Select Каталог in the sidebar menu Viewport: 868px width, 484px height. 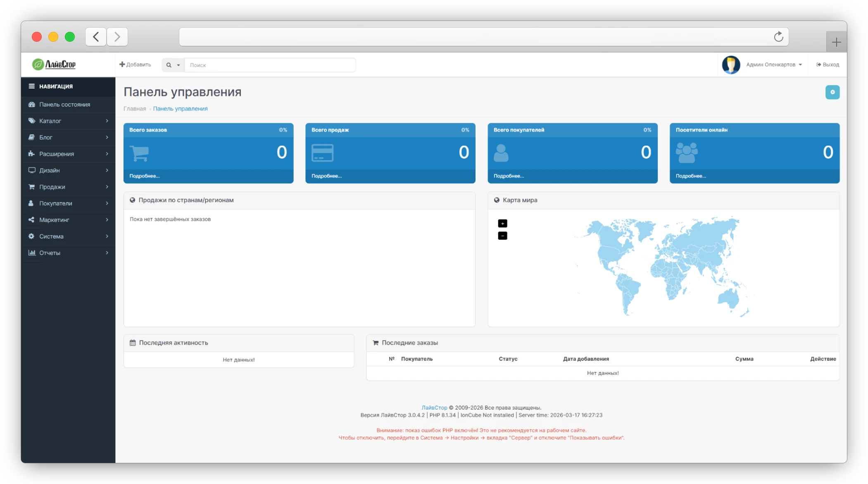click(68, 121)
